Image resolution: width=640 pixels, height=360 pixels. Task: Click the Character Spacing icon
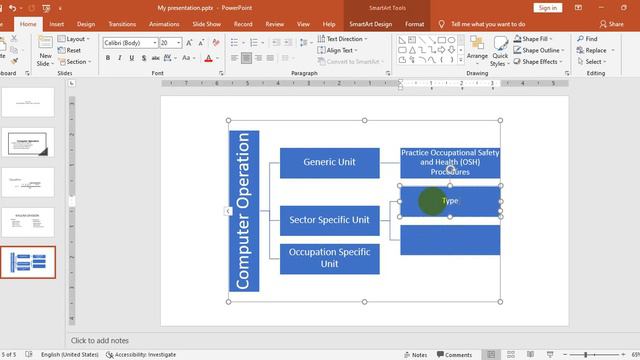click(167, 58)
